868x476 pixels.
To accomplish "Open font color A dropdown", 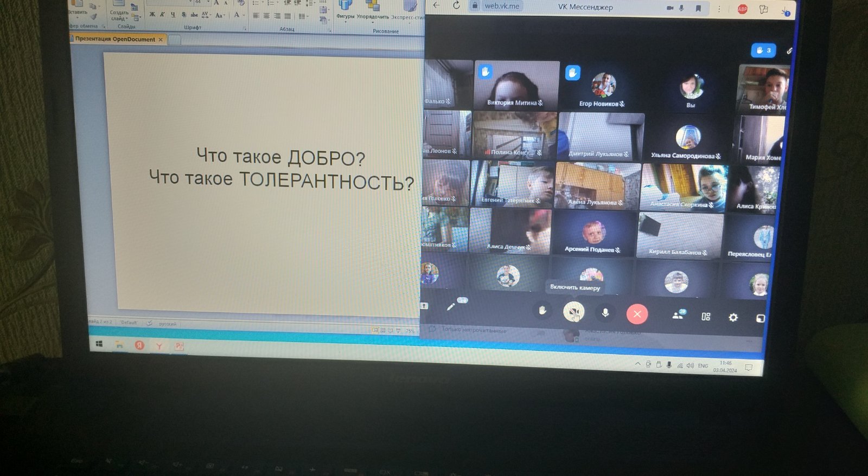I will click(x=239, y=15).
